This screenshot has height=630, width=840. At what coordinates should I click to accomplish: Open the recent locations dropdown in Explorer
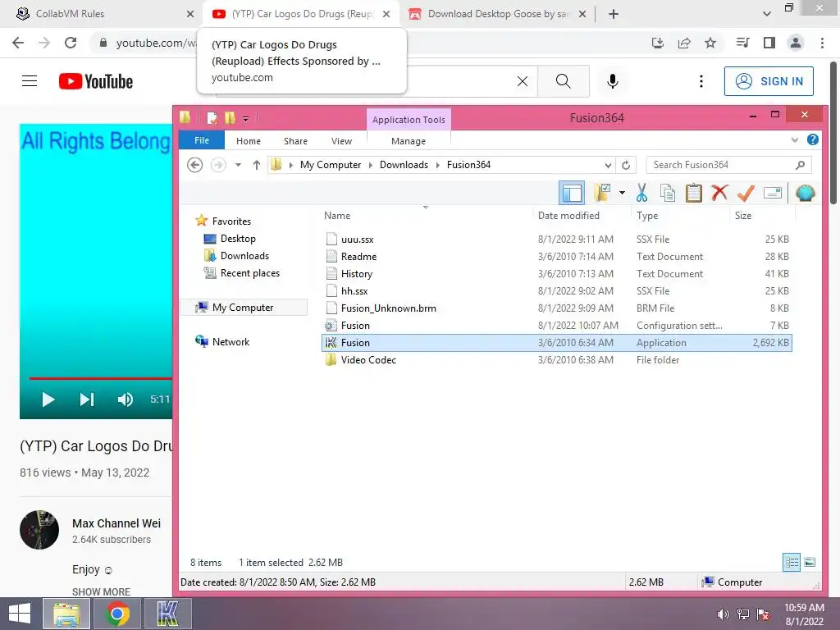(x=238, y=165)
